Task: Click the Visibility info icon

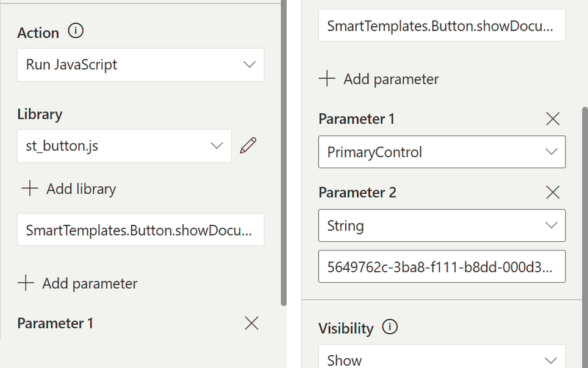Action: tap(390, 327)
